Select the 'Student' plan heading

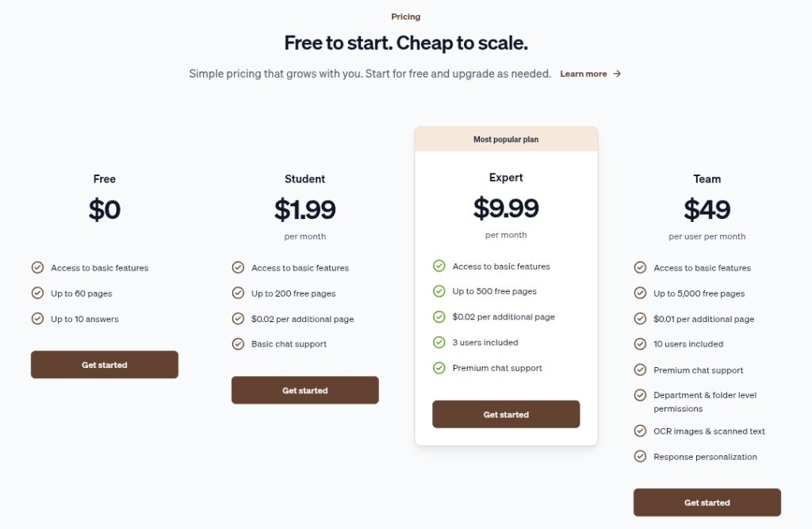pyautogui.click(x=304, y=179)
